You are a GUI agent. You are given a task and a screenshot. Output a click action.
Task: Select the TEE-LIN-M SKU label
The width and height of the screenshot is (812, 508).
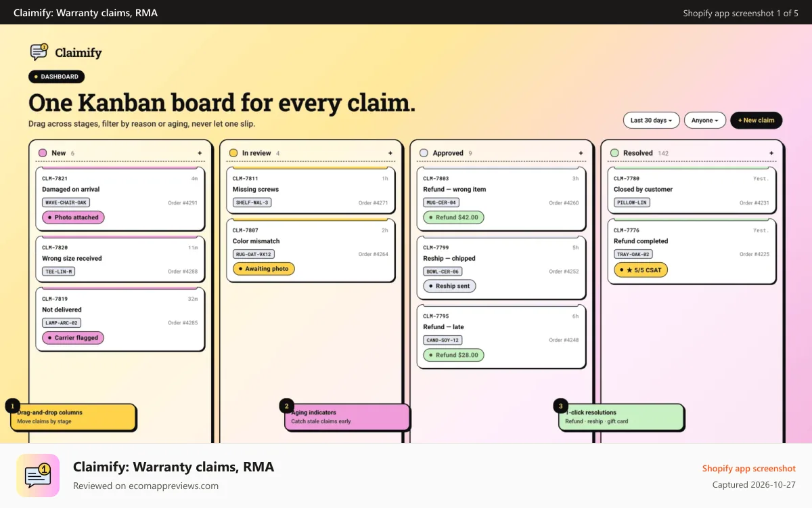(59, 272)
